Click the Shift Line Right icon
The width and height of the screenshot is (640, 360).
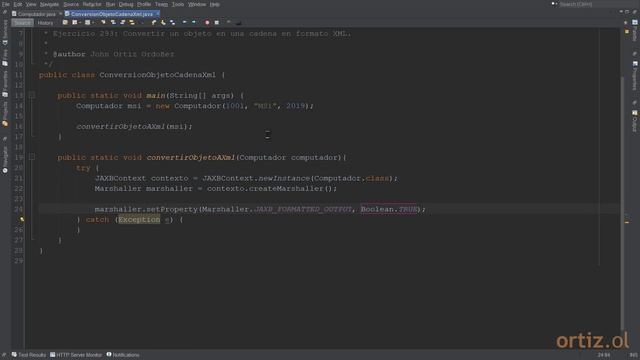pos(194,22)
